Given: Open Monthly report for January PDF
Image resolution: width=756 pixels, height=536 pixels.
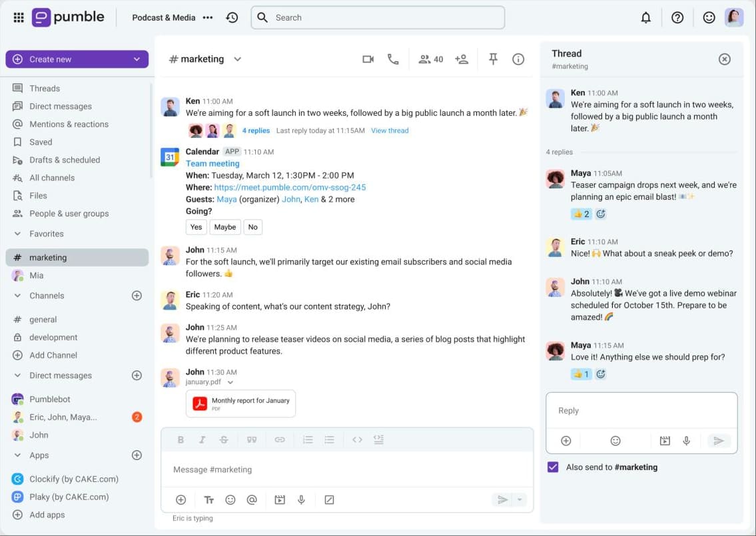Looking at the screenshot, I should click(x=240, y=403).
